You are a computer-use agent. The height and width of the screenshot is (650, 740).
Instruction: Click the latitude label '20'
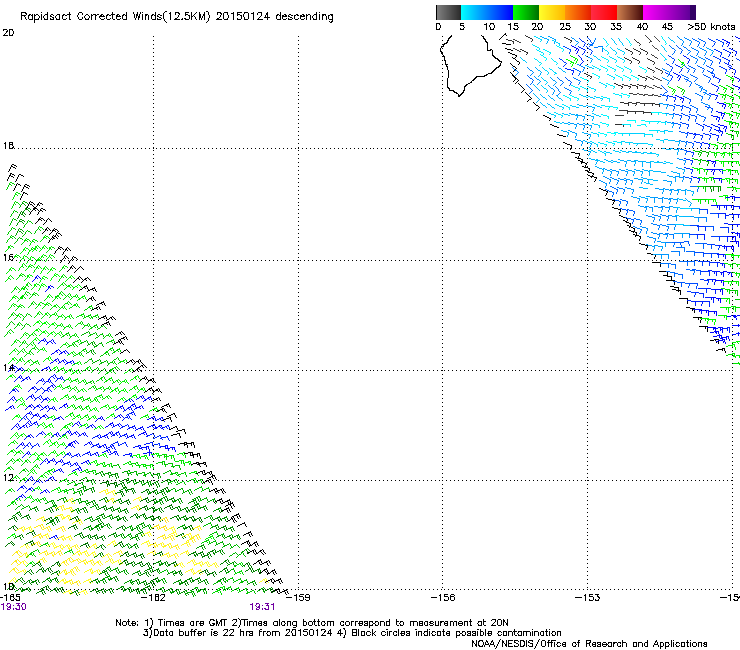point(8,33)
